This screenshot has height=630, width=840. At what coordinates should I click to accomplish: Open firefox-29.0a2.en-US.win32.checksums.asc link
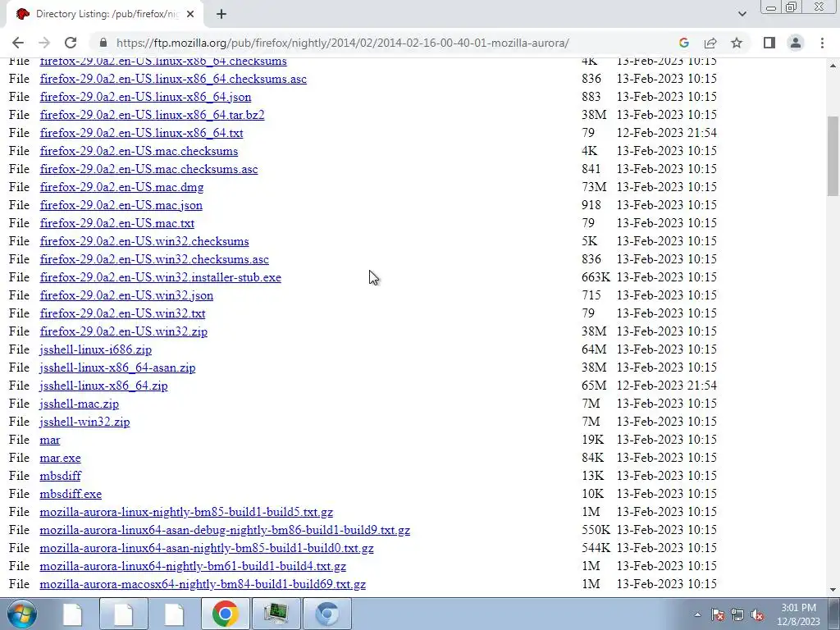tap(154, 259)
